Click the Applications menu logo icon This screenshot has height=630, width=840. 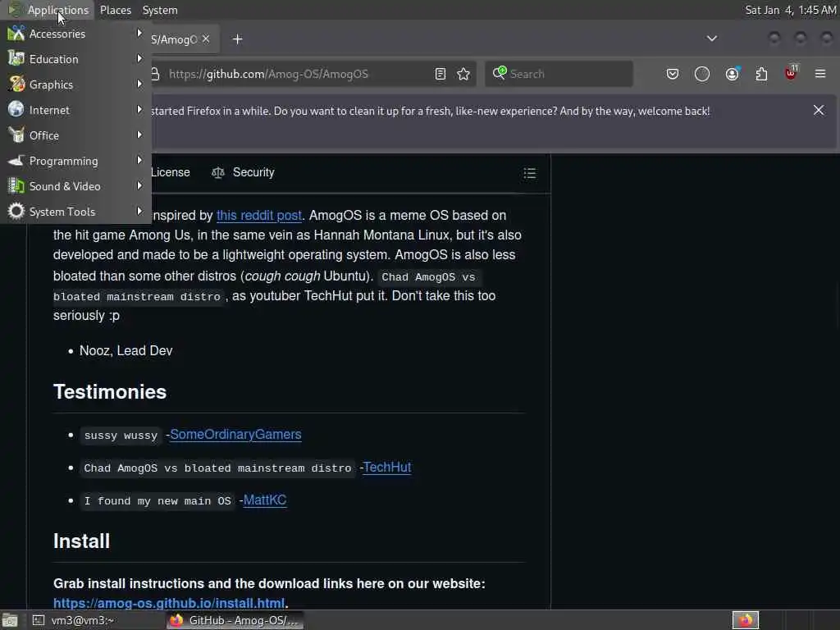(15, 10)
